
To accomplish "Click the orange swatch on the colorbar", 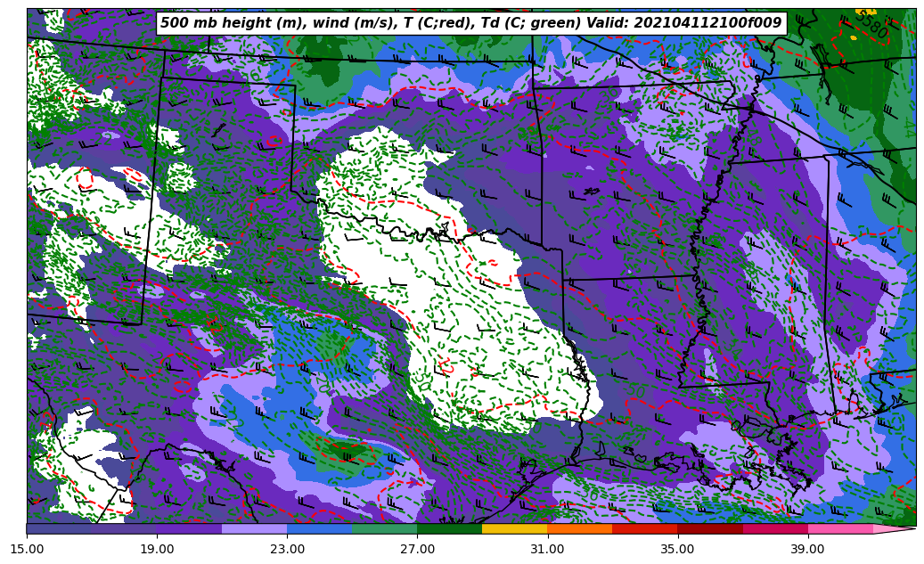I will (x=579, y=529).
